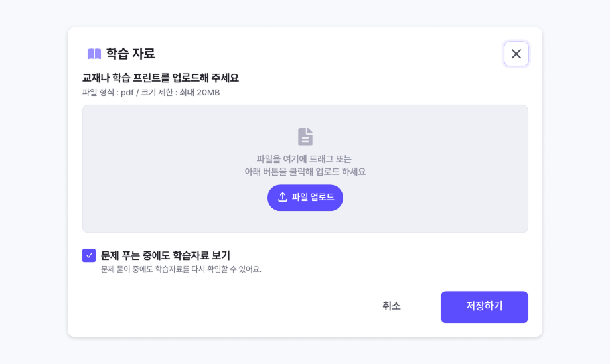This screenshot has height=364, width=610.
Task: Click blank area below the 파일 업로드 button
Action: [305, 222]
